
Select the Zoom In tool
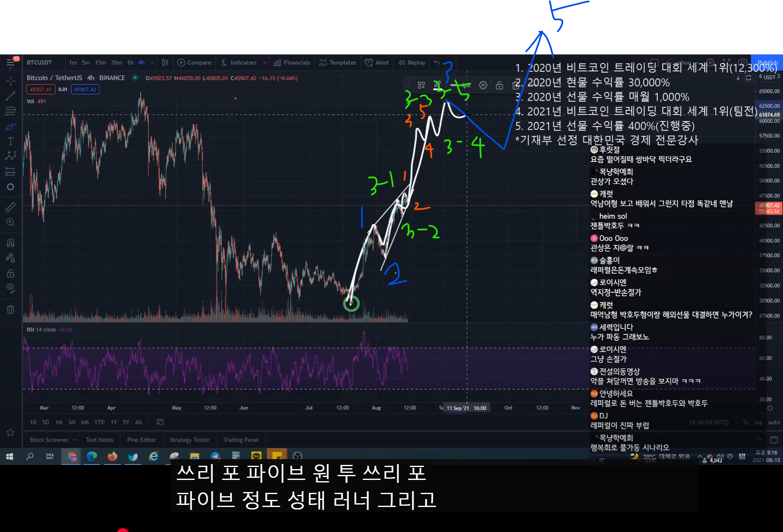(x=10, y=222)
